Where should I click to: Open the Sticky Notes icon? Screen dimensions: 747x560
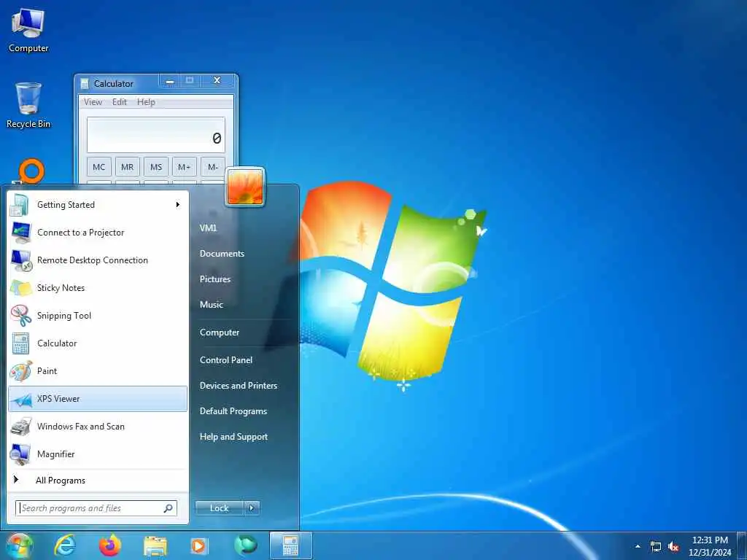[20, 288]
